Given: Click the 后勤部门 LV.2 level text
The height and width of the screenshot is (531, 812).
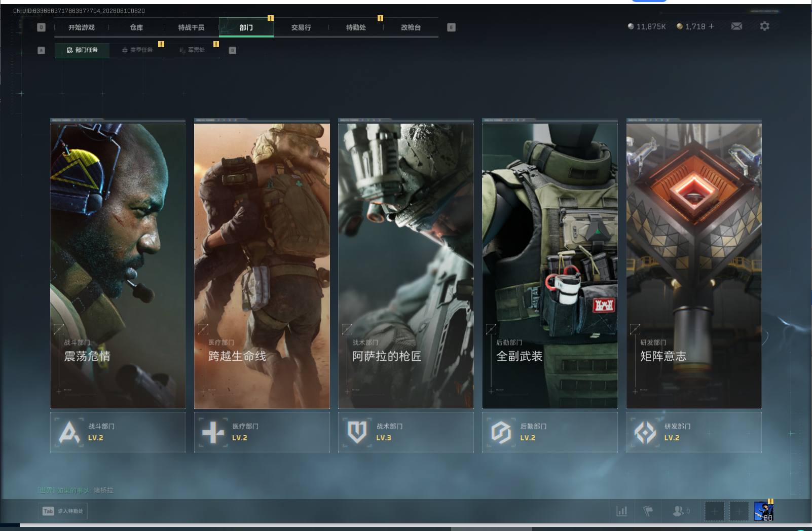Looking at the screenshot, I should pos(528,438).
